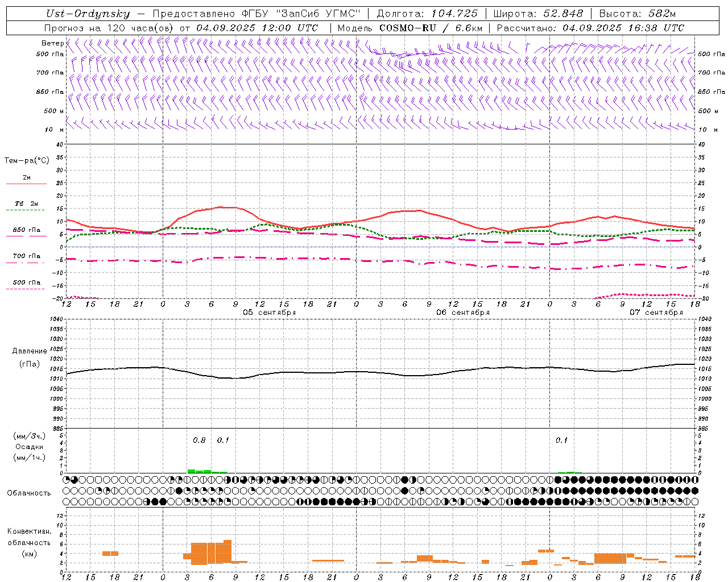Click the Облачность label

pyautogui.click(x=29, y=493)
